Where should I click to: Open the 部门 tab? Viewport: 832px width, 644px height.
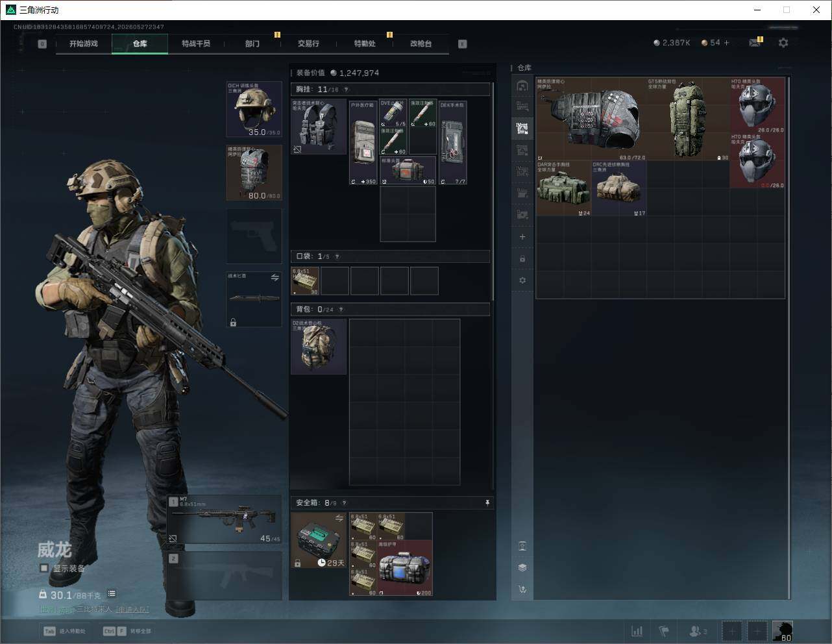pos(252,43)
